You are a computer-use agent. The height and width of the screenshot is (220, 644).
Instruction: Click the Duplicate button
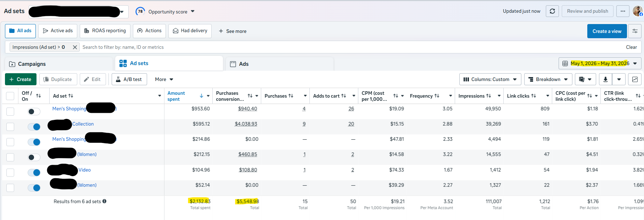tap(58, 79)
